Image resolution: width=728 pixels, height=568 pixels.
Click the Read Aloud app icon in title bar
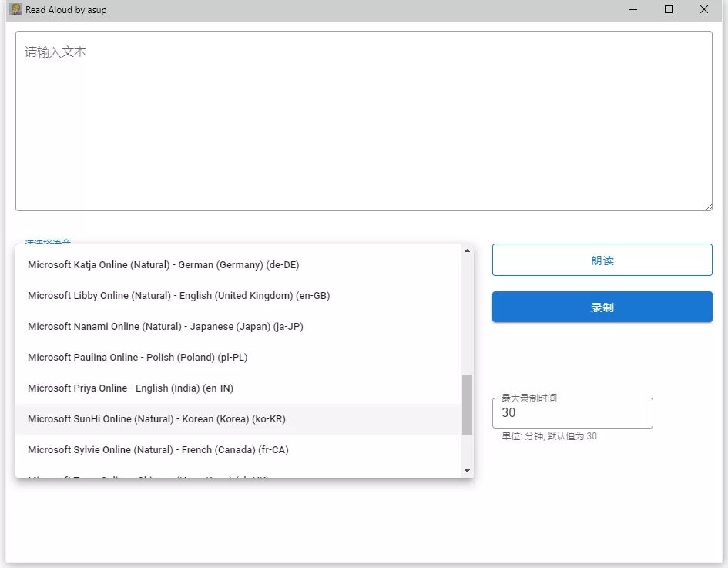click(x=15, y=10)
